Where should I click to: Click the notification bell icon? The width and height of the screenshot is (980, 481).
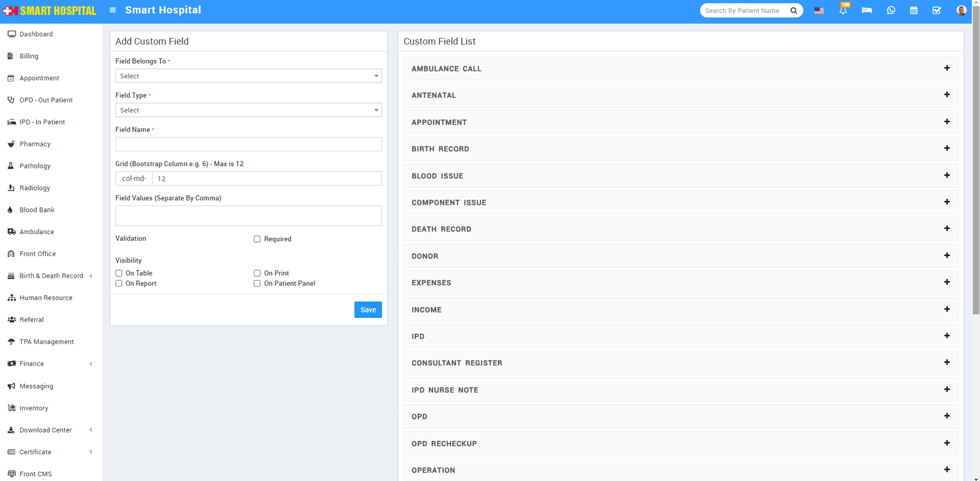point(843,10)
